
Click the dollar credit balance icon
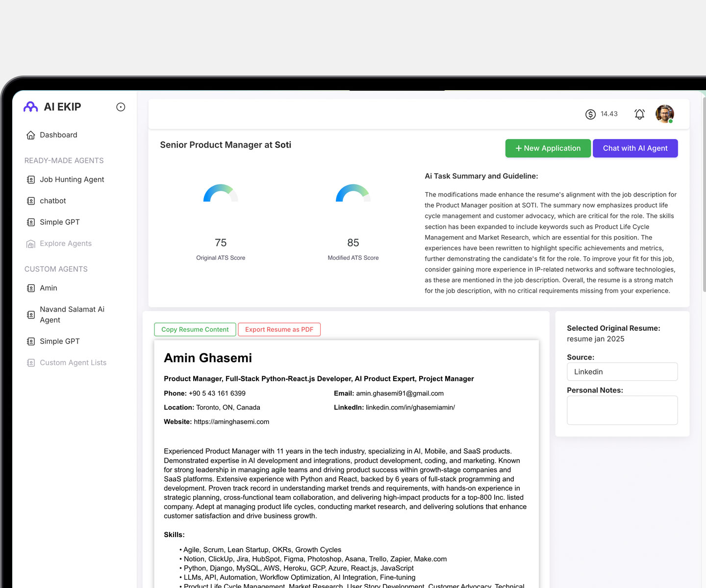[590, 114]
